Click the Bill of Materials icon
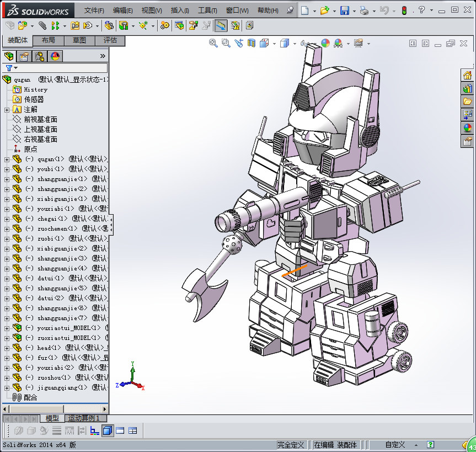The height and width of the screenshot is (452, 476). tap(179, 25)
